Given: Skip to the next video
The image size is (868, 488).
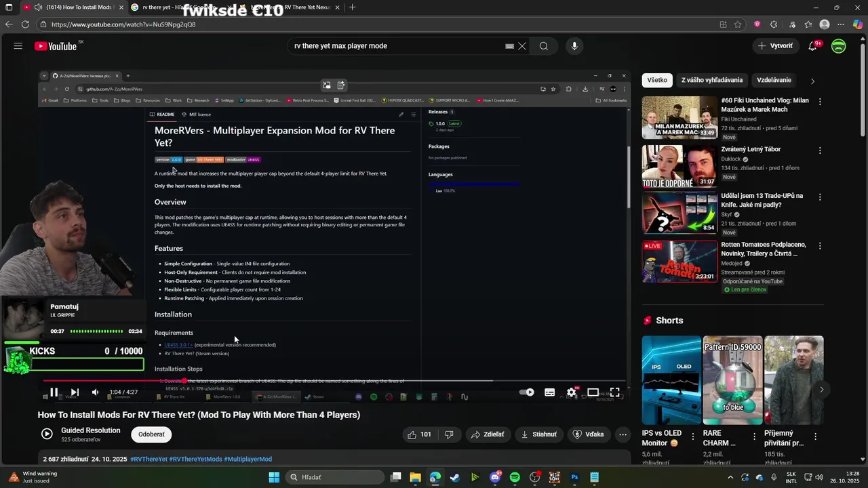Looking at the screenshot, I should [75, 392].
